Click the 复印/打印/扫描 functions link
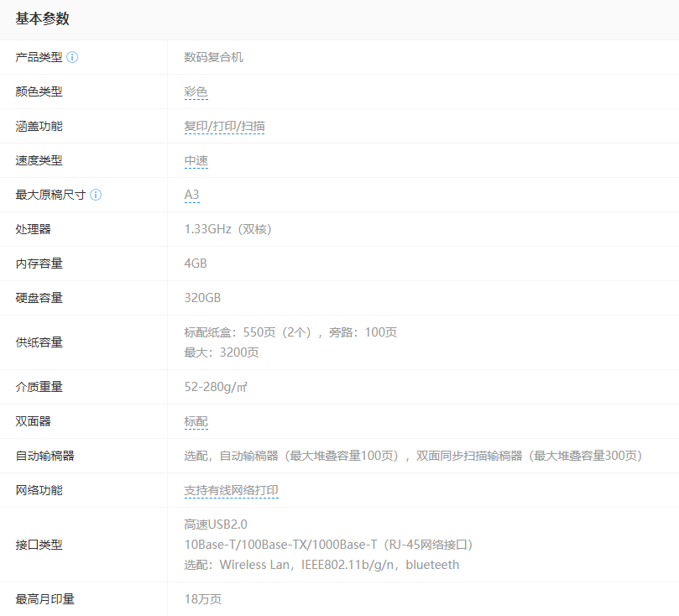The width and height of the screenshot is (679, 616). click(x=224, y=127)
